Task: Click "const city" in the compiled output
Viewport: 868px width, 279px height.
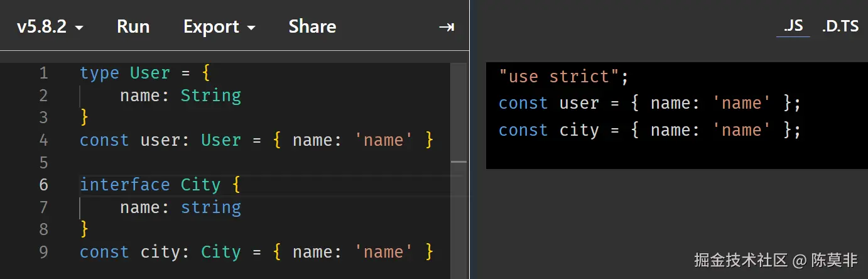Action: [x=548, y=130]
